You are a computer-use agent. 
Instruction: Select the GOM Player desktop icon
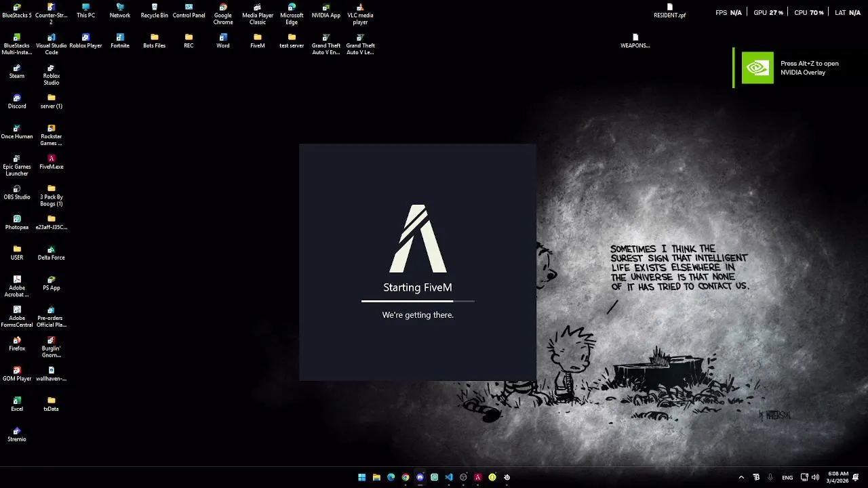click(x=17, y=374)
